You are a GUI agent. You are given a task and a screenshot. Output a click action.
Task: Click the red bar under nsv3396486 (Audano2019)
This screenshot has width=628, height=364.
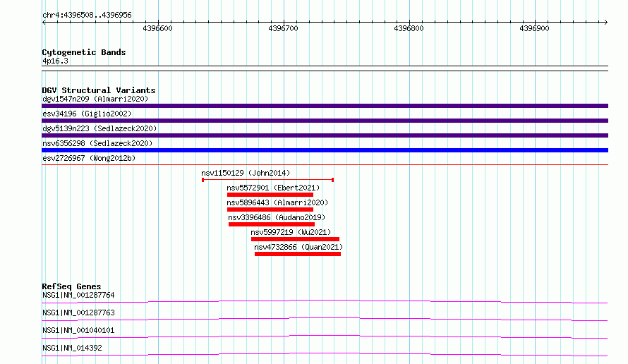272,224
